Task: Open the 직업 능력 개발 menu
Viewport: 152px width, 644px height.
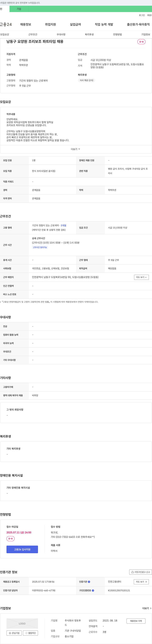Action: 104,24
